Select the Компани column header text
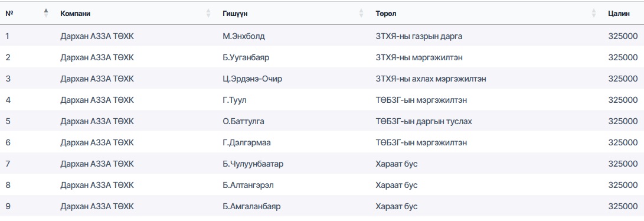The height and width of the screenshot is (221, 644). (x=75, y=14)
